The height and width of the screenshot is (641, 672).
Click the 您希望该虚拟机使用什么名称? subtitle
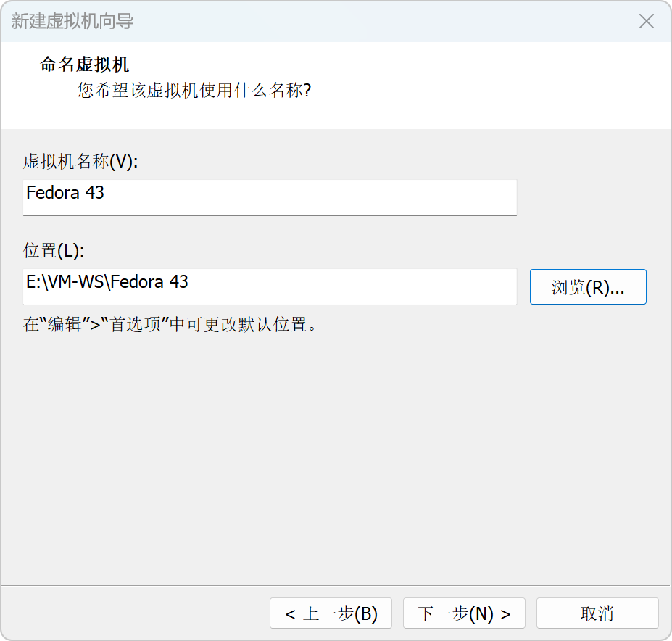[x=194, y=91]
